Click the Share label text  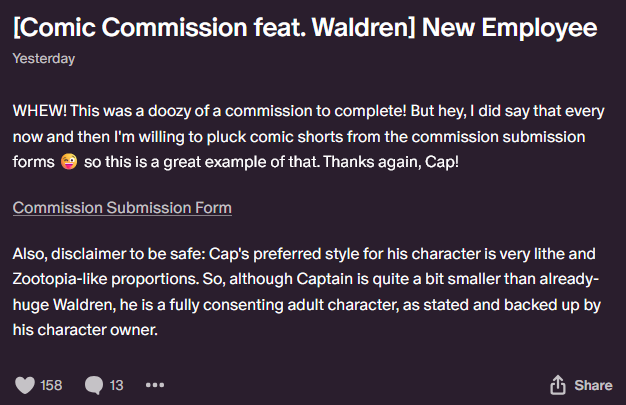click(593, 385)
